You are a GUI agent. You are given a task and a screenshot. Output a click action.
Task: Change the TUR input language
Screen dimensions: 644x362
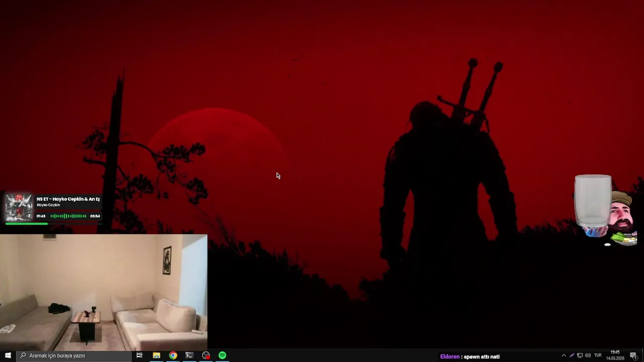click(598, 355)
